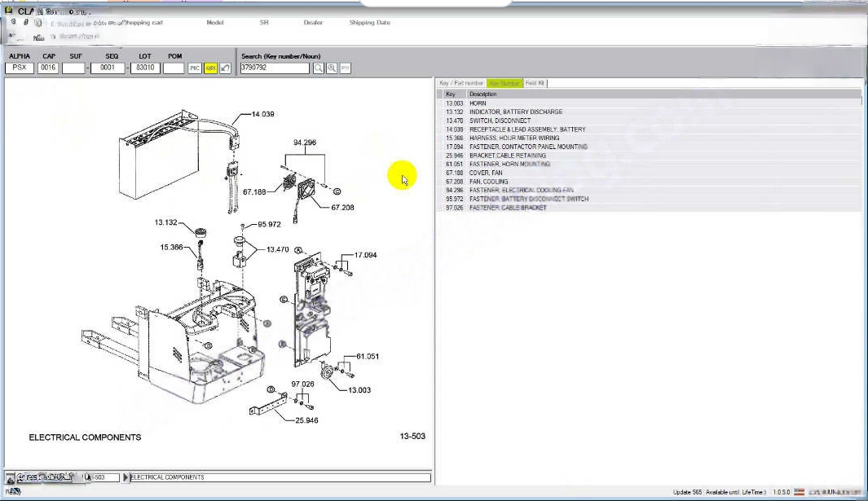Click the Search key number input field
The image size is (868, 501).
point(275,68)
